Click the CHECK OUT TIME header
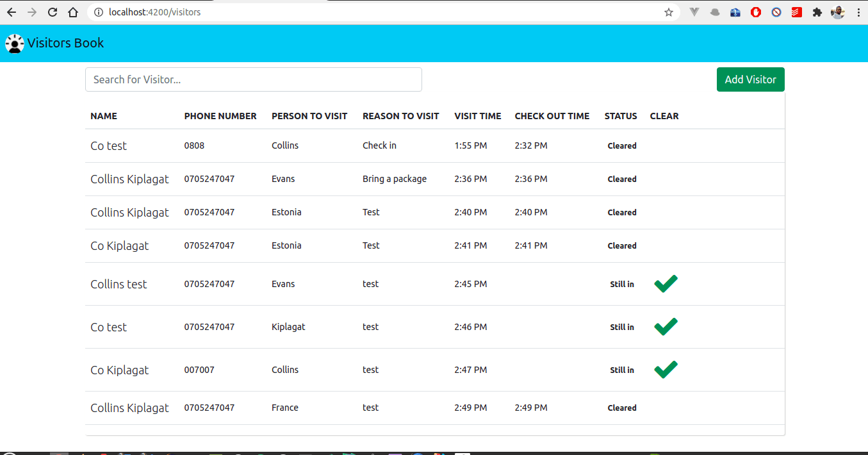This screenshot has height=455, width=868. click(x=552, y=116)
